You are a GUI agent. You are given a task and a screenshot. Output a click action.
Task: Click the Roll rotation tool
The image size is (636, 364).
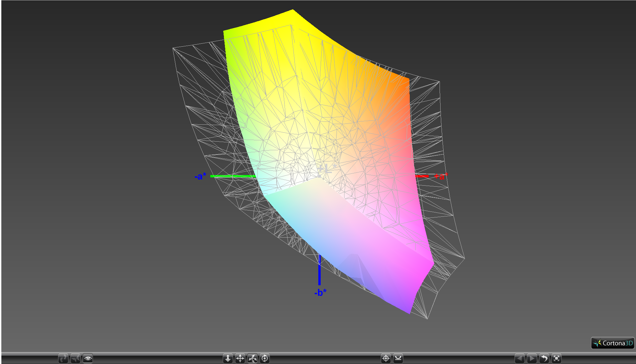(265, 358)
